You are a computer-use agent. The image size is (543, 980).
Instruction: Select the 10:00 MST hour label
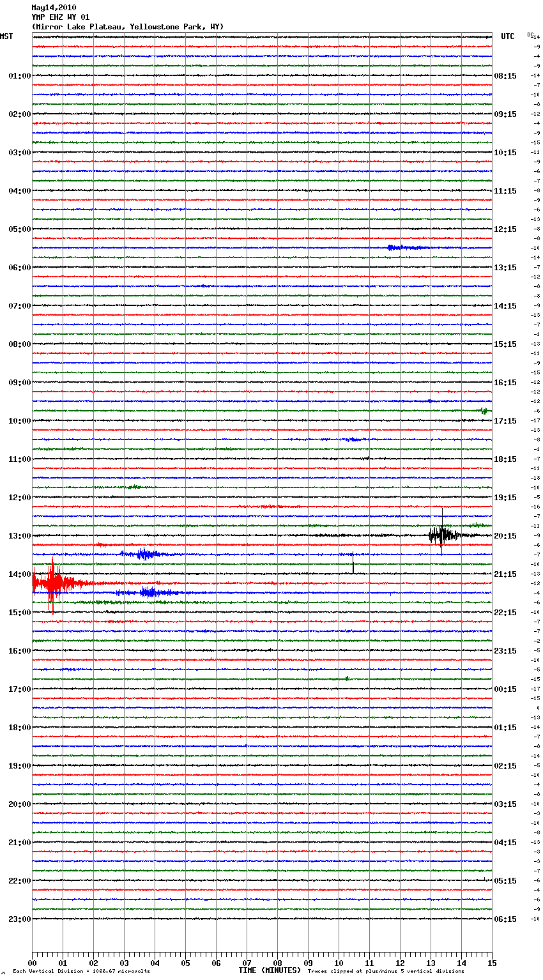point(20,421)
